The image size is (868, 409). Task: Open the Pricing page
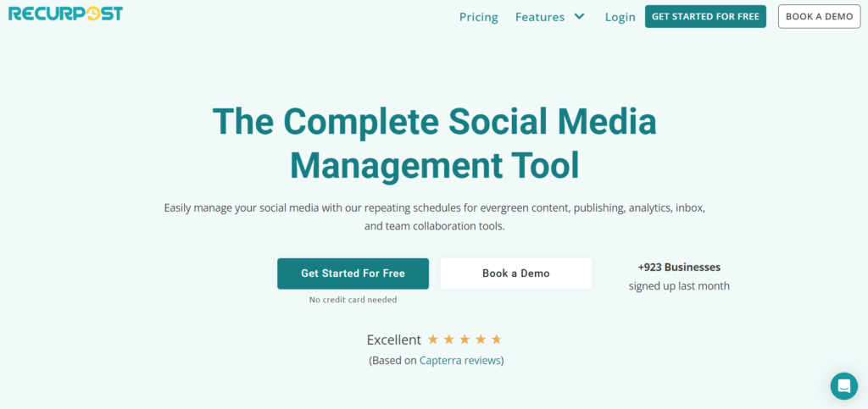[478, 17]
